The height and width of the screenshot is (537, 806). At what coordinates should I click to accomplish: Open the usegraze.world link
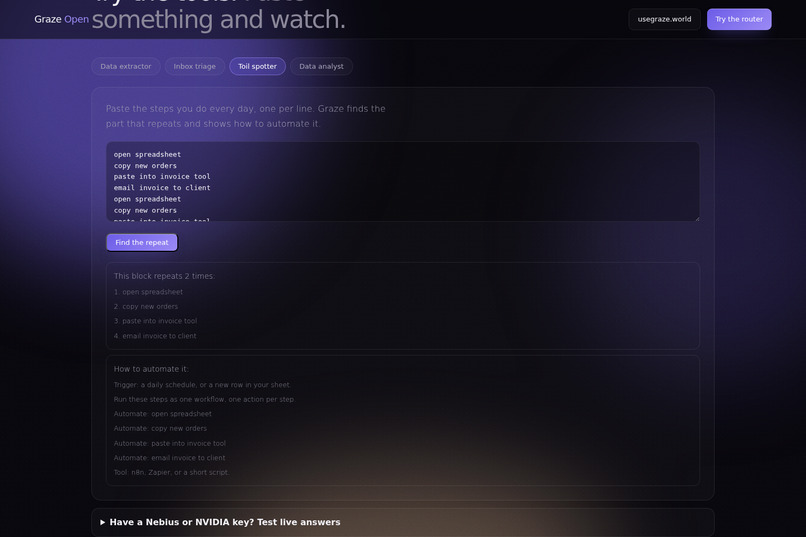tap(664, 19)
